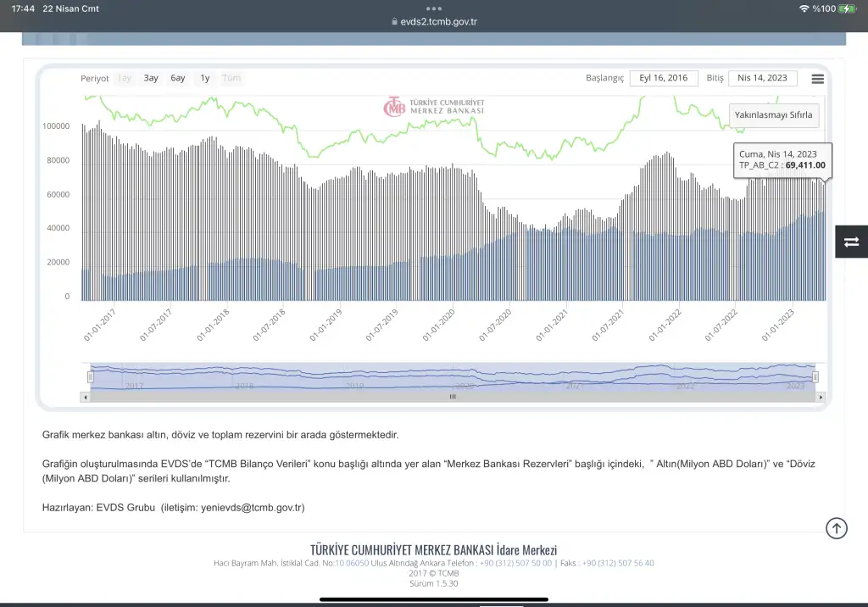
Task: Select the 1ay period range
Action: pos(125,78)
